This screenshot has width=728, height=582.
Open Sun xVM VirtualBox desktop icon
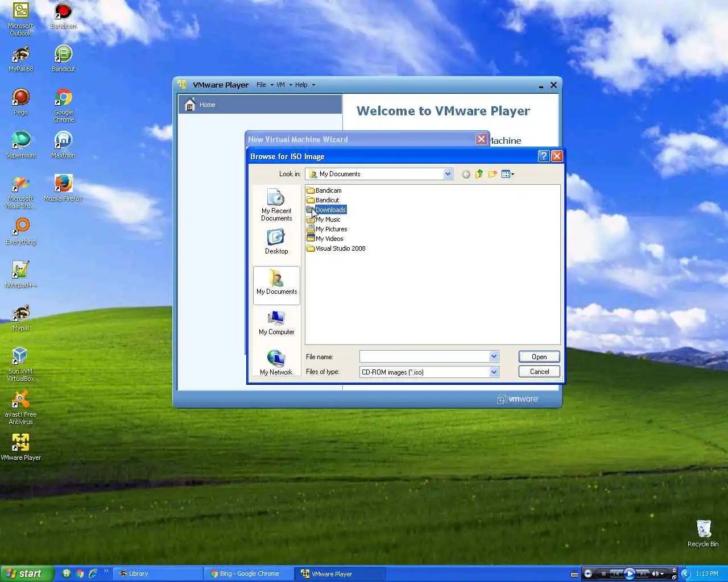pos(21,365)
